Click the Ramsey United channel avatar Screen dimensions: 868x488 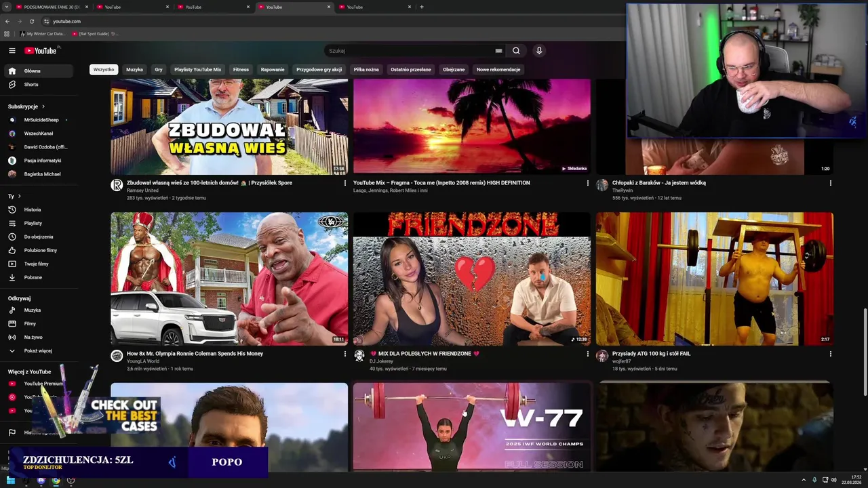117,185
